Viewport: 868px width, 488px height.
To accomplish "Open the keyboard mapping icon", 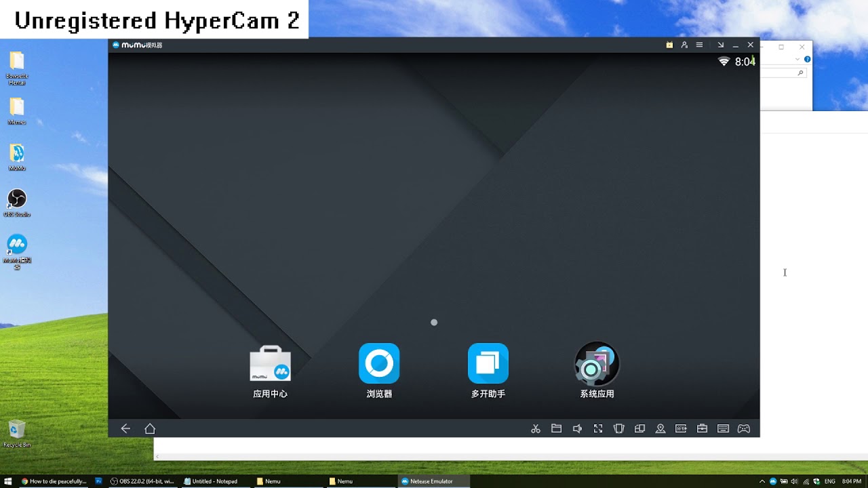I will point(723,428).
